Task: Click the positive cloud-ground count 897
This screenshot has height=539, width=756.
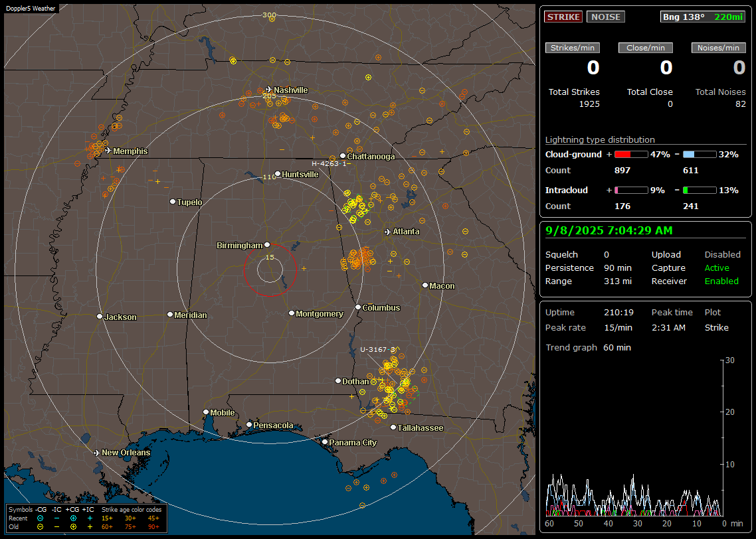Action: [622, 171]
